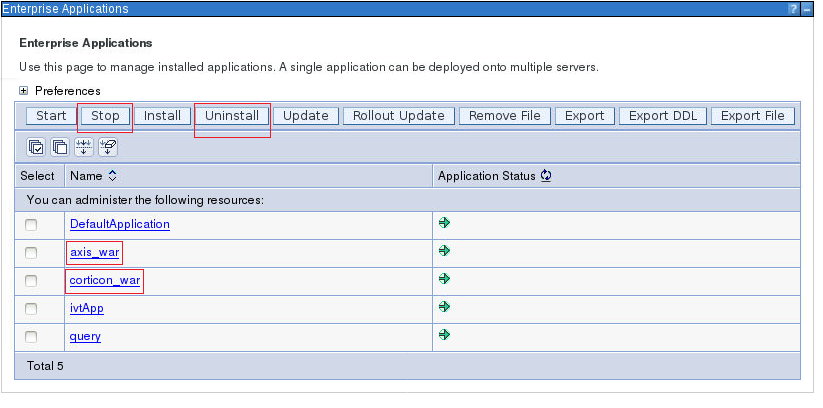Click the Install button
This screenshot has width=823, height=408.
click(x=162, y=116)
